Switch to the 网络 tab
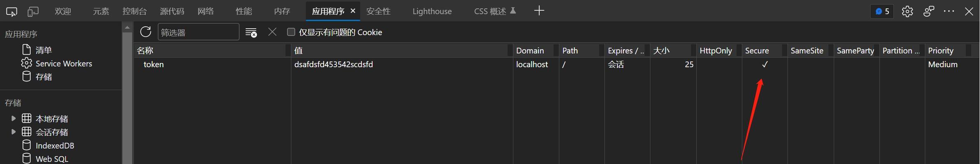Viewport: 980px width, 164px height. [206, 11]
